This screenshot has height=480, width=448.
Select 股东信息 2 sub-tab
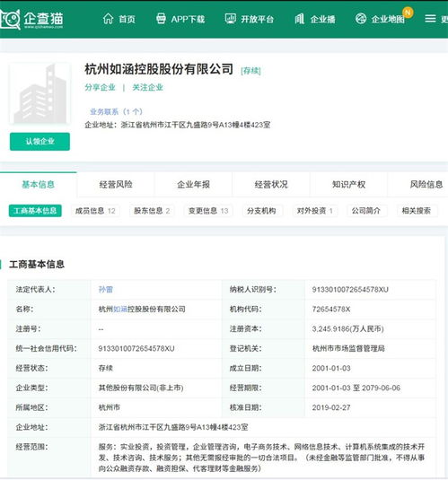tap(152, 211)
